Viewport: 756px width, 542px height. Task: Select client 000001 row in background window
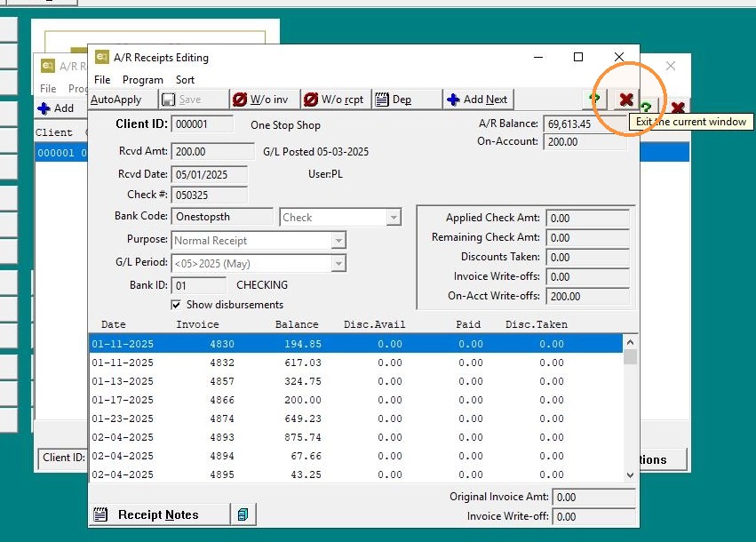pos(61,153)
